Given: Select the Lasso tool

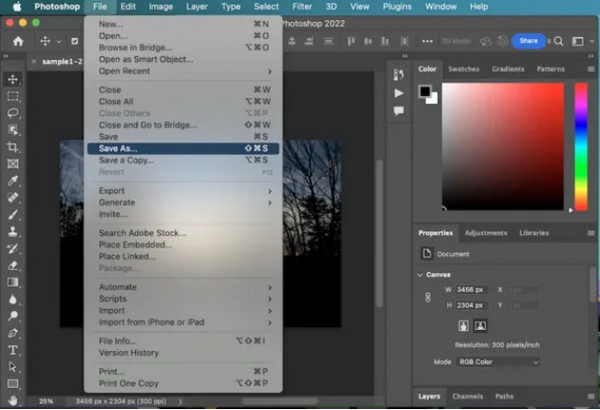Looking at the screenshot, I should coord(13,113).
